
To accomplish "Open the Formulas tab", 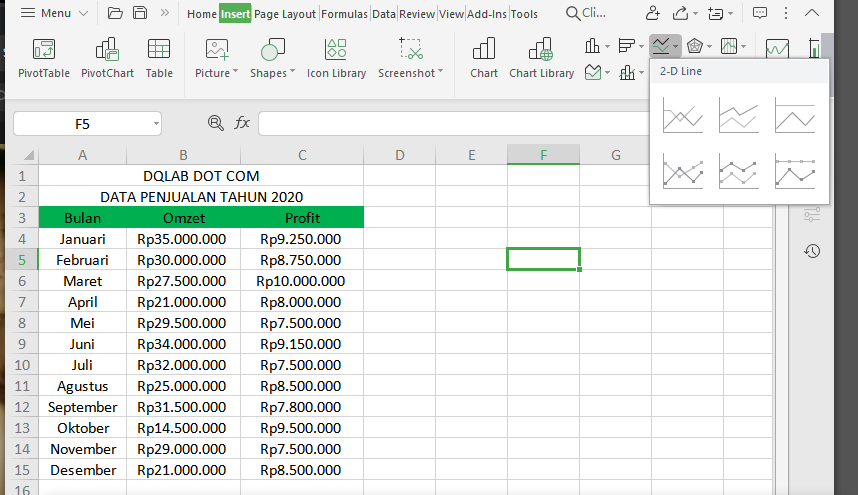I will point(344,14).
